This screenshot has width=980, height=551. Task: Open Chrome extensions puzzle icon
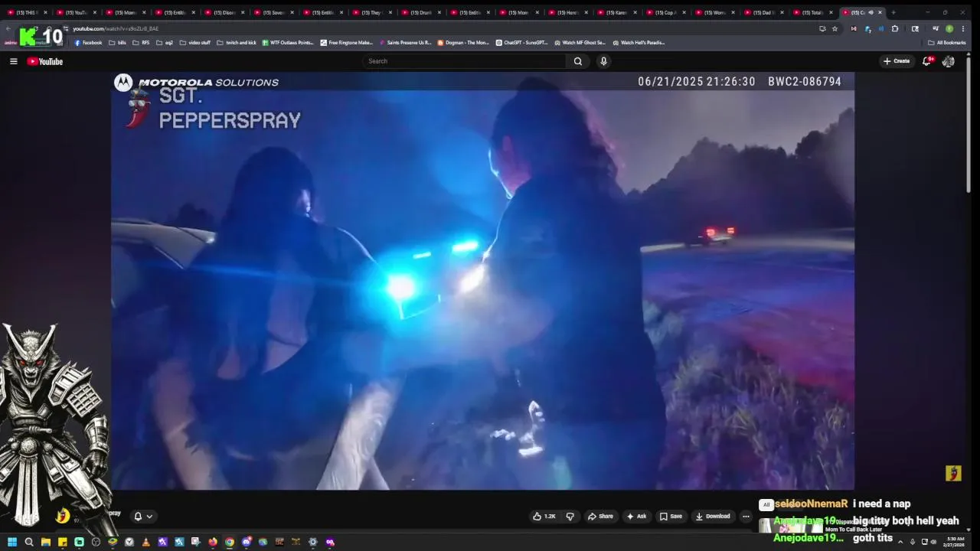tap(895, 29)
